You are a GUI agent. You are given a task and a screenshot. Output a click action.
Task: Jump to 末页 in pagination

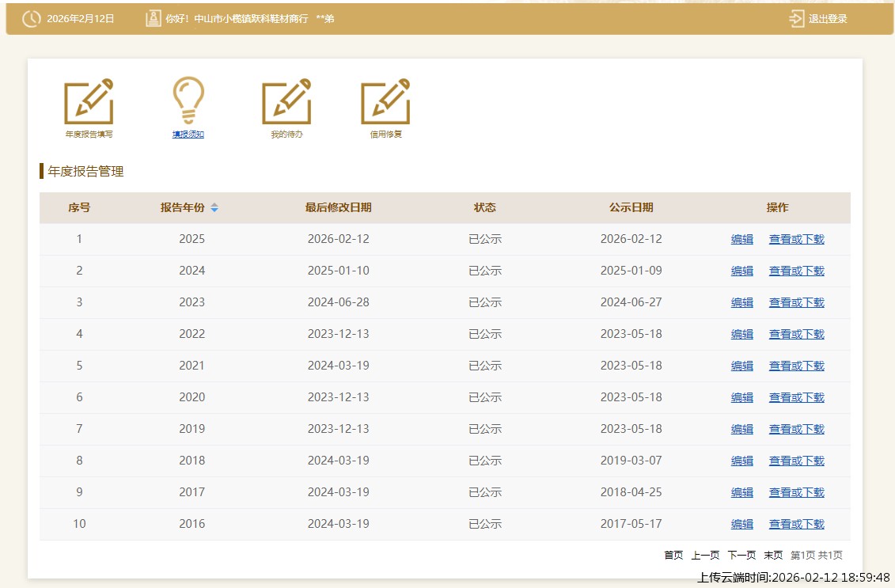pyautogui.click(x=773, y=556)
